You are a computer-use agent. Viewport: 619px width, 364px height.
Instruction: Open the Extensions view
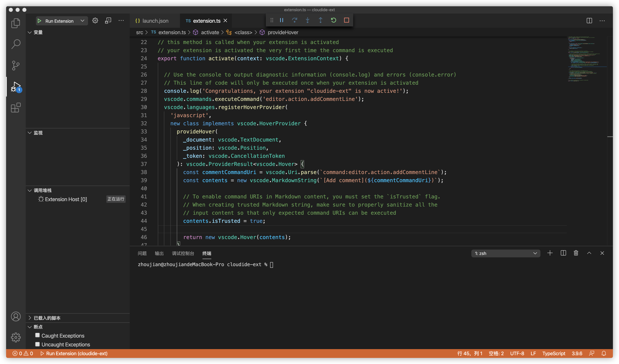pyautogui.click(x=16, y=108)
